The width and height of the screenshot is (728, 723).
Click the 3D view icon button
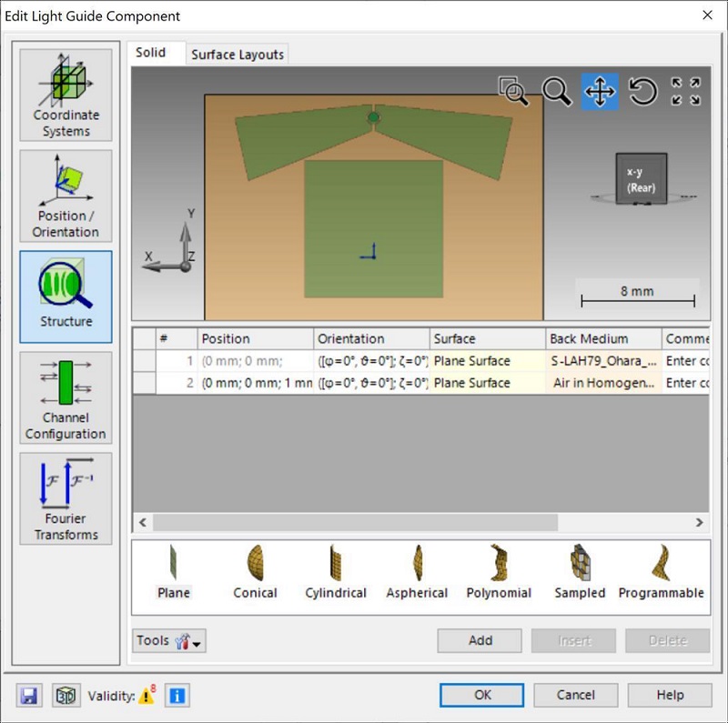66,695
